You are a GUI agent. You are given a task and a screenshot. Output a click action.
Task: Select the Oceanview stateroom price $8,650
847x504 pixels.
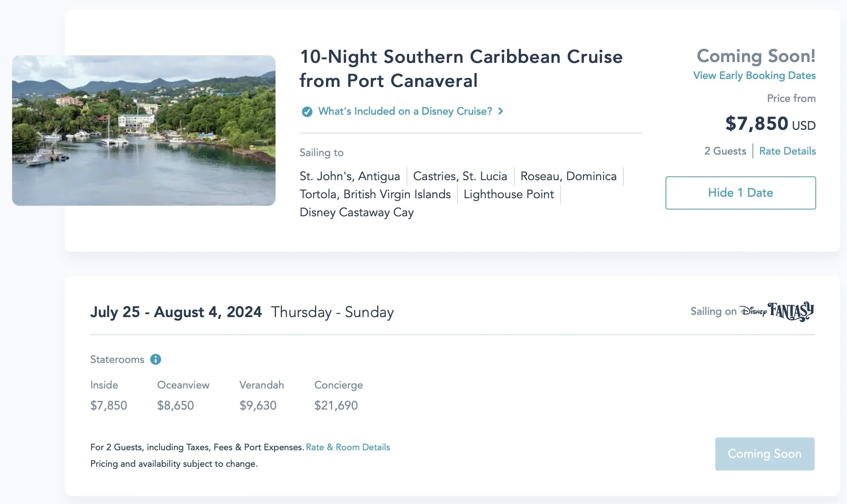(175, 405)
